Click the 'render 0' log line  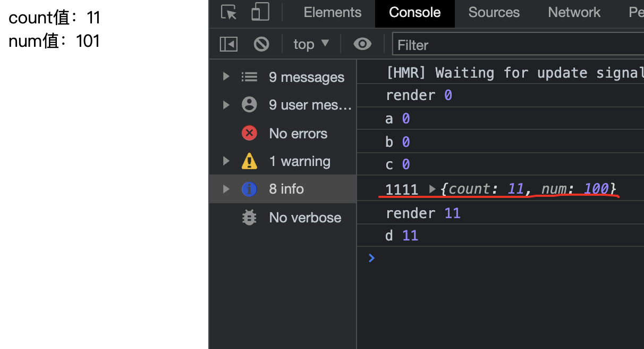[x=500, y=95]
